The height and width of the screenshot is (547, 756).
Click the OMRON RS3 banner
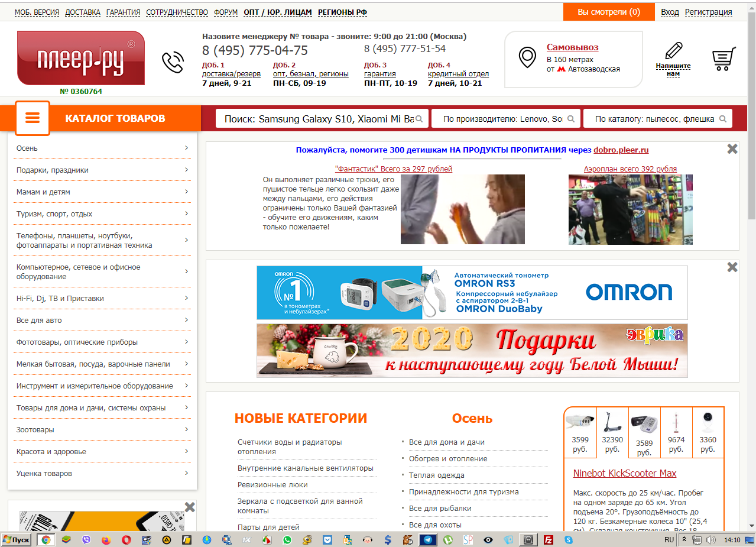472,293
